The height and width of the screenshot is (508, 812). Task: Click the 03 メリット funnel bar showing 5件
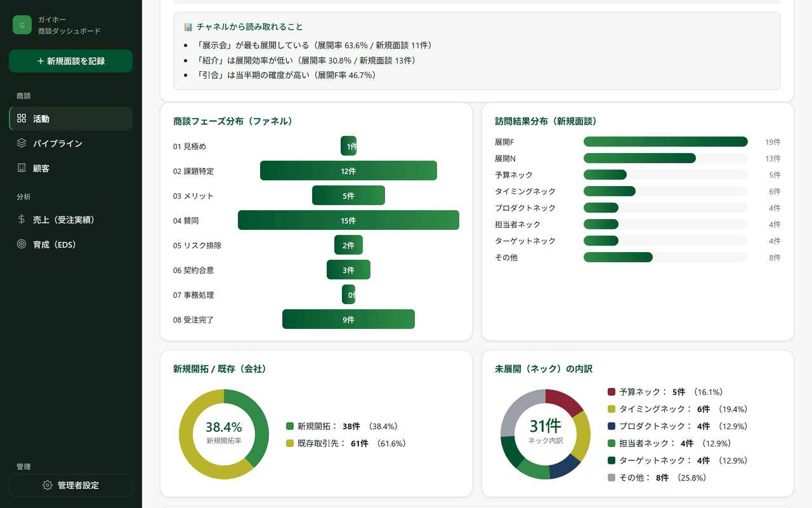pos(348,196)
